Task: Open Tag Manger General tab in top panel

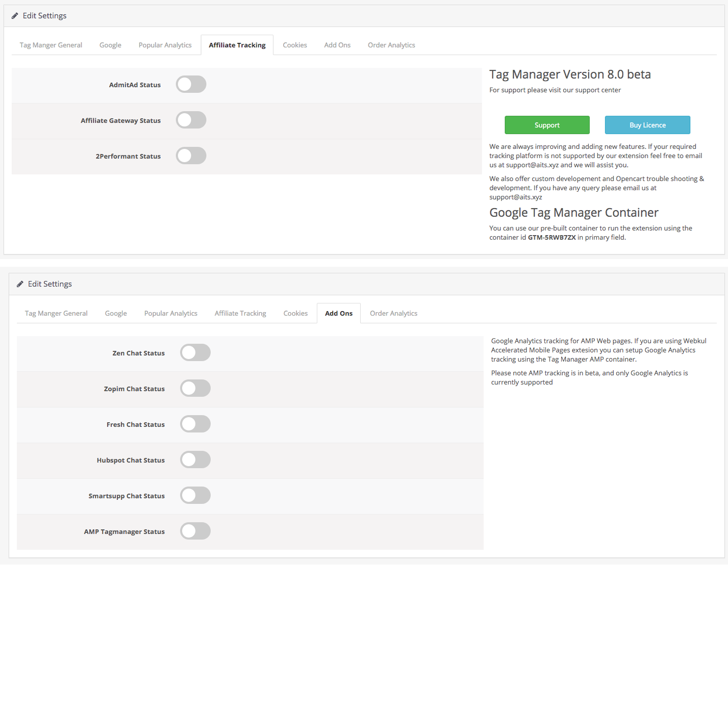Action: point(51,45)
